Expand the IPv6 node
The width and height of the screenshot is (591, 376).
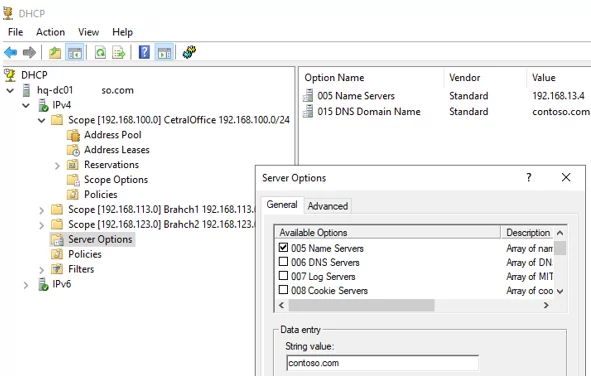click(26, 285)
